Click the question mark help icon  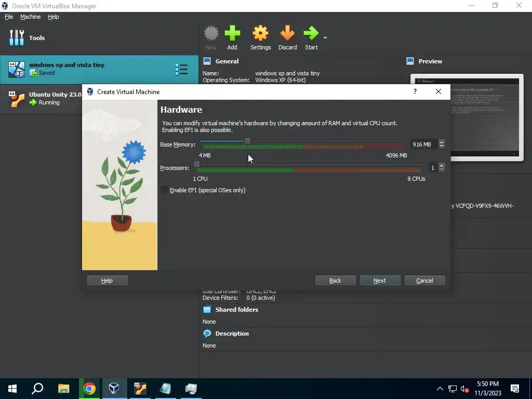415,91
